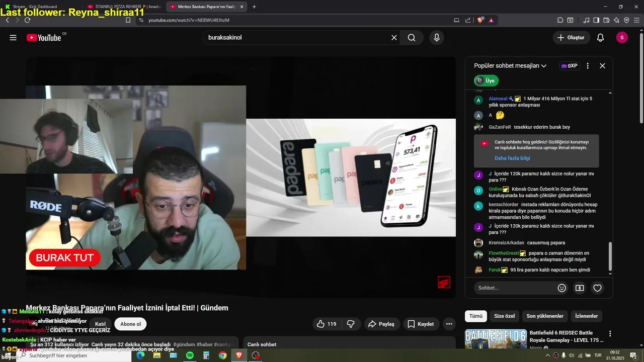Click the chat message input Sohbet...
The height and width of the screenshot is (362, 644).
[x=515, y=288]
